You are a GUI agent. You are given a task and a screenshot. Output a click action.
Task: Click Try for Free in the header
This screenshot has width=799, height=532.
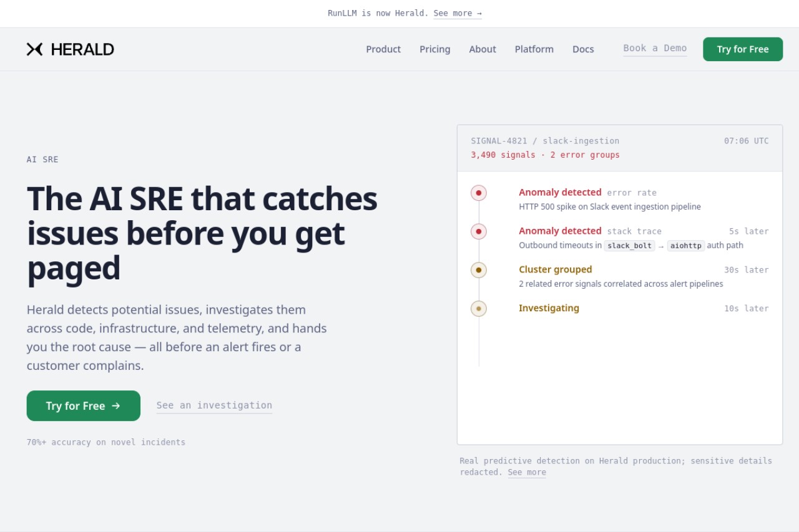pos(743,49)
